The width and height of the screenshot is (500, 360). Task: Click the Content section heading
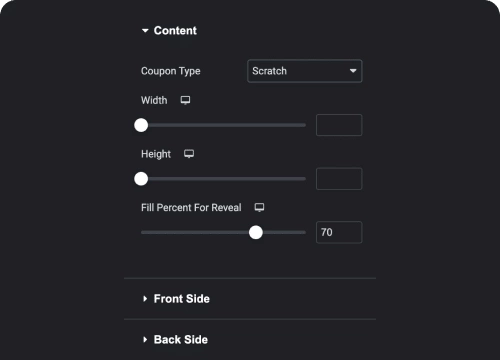175,31
